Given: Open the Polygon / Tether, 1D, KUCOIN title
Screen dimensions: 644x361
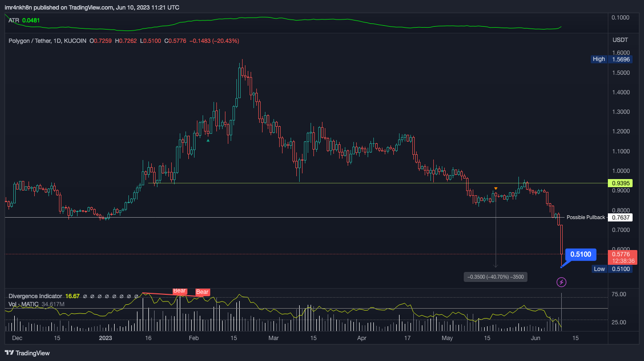Looking at the screenshot, I should pos(48,41).
